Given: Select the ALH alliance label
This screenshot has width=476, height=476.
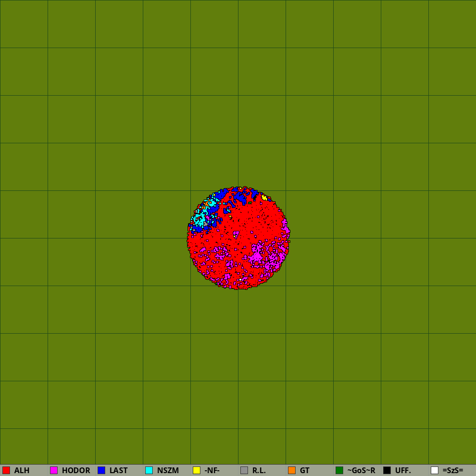Looking at the screenshot, I should tap(22, 470).
